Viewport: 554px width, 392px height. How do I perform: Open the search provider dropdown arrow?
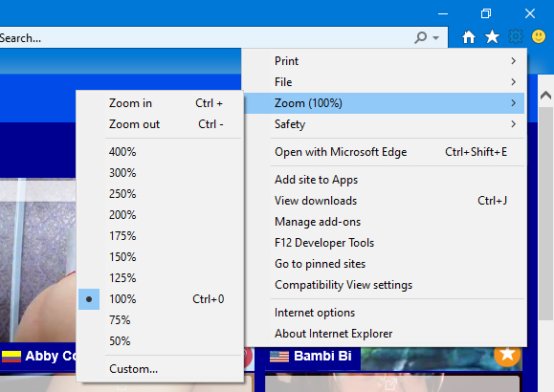pos(436,38)
